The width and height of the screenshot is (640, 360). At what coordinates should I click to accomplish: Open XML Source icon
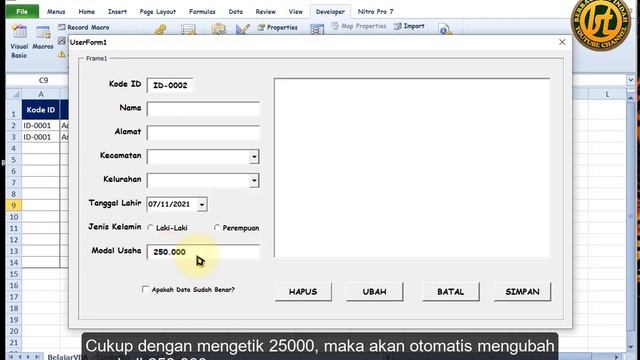click(x=317, y=29)
